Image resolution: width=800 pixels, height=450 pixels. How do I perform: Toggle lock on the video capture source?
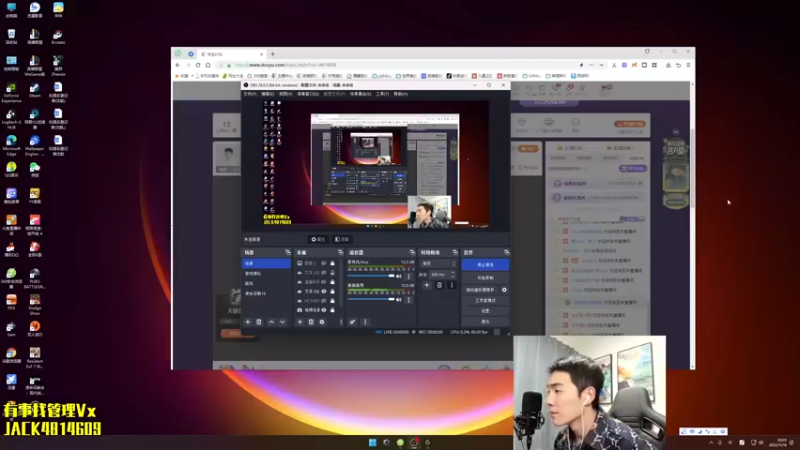333,310
